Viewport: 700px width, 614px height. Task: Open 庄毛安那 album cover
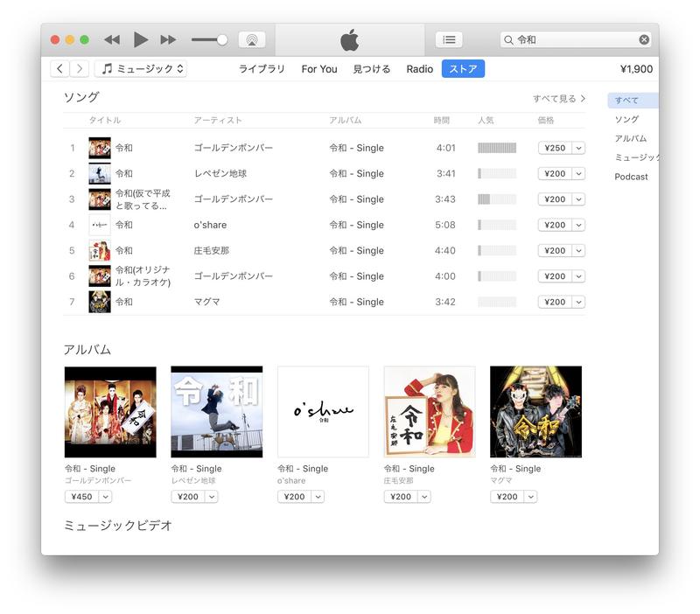(430, 412)
